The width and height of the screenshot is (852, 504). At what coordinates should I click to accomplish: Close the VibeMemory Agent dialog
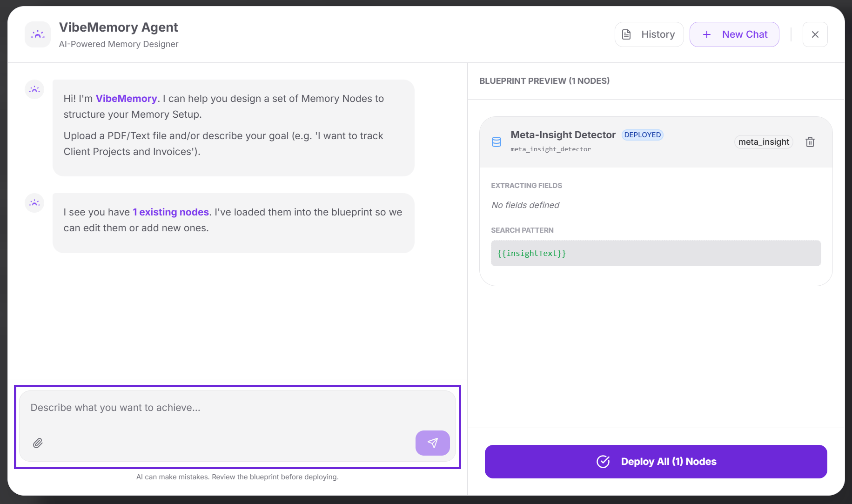[x=815, y=34]
